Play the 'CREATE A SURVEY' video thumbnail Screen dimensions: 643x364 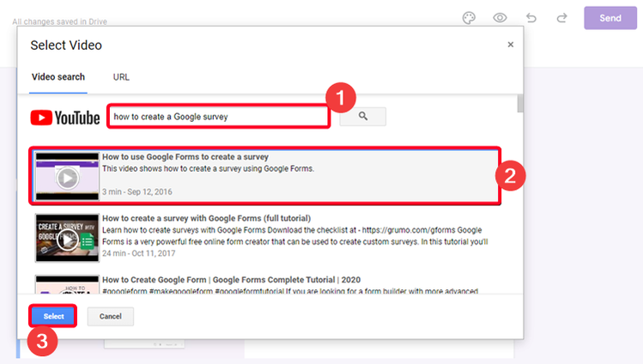tap(67, 238)
